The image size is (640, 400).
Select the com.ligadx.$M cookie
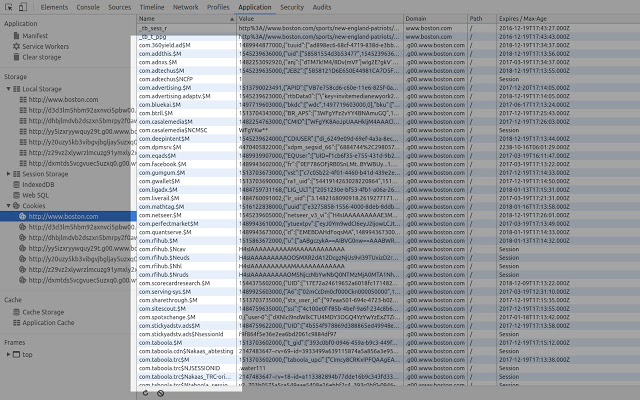(158, 190)
